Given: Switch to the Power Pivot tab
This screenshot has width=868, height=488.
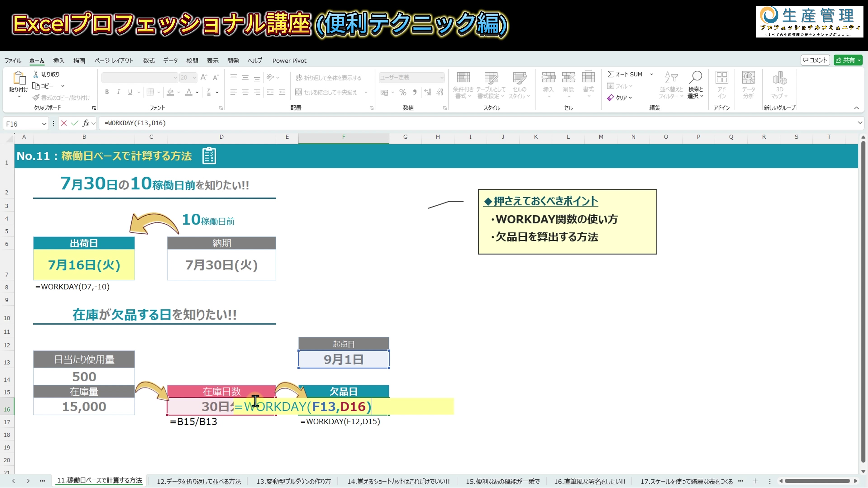Looking at the screenshot, I should 289,61.
